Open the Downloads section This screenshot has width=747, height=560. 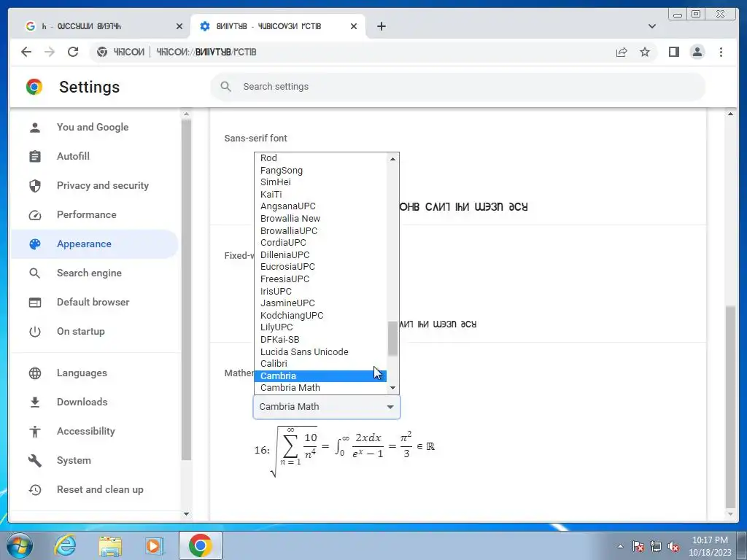[94, 402]
